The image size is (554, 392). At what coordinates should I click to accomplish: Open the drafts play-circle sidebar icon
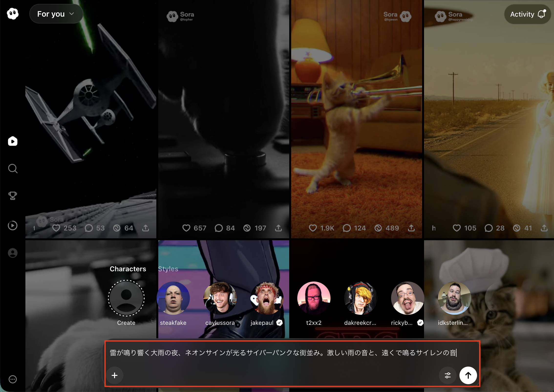tap(13, 225)
